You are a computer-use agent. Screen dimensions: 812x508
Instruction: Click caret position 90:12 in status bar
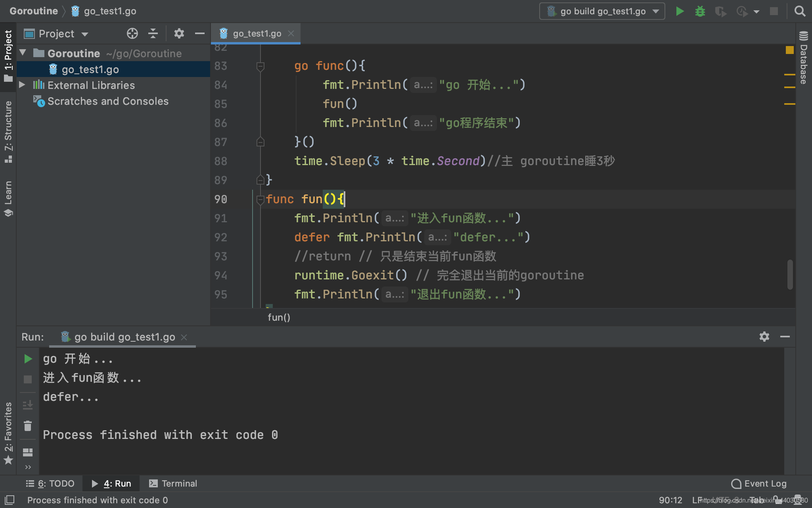(x=670, y=500)
